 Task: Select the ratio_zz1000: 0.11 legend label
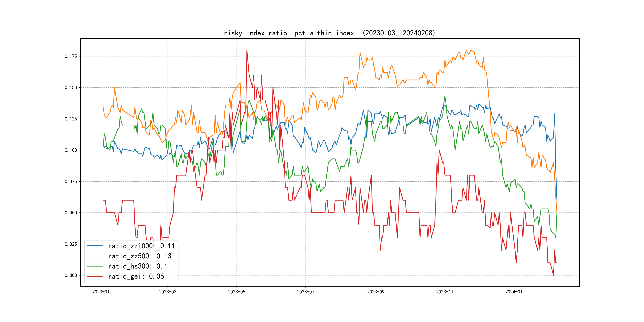click(x=141, y=246)
